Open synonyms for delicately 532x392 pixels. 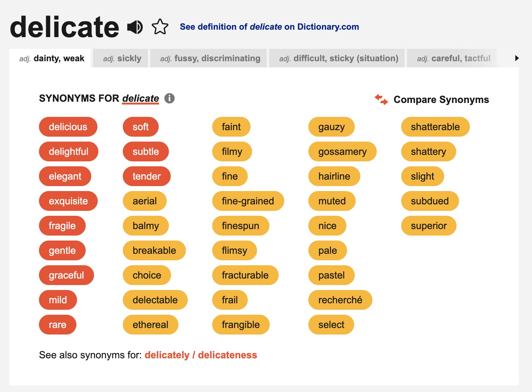click(167, 355)
